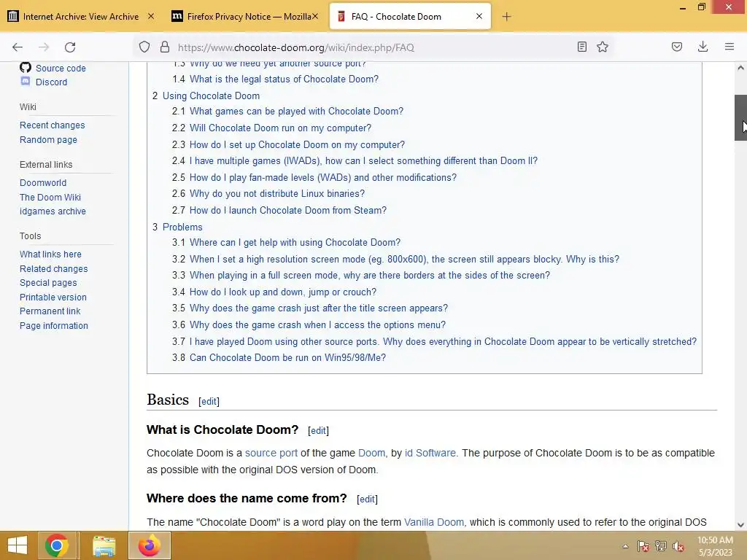Edit What is Chocolate Doom section
The image size is (747, 560).
tap(318, 430)
